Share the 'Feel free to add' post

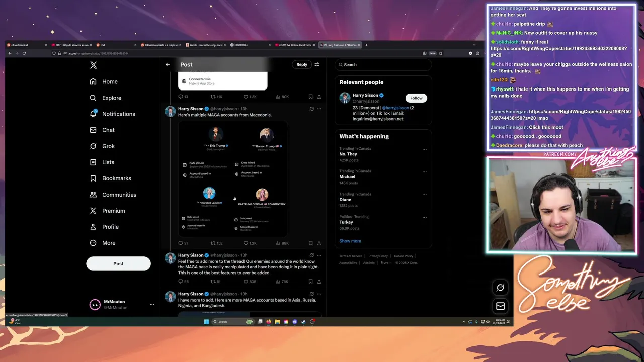319,282
